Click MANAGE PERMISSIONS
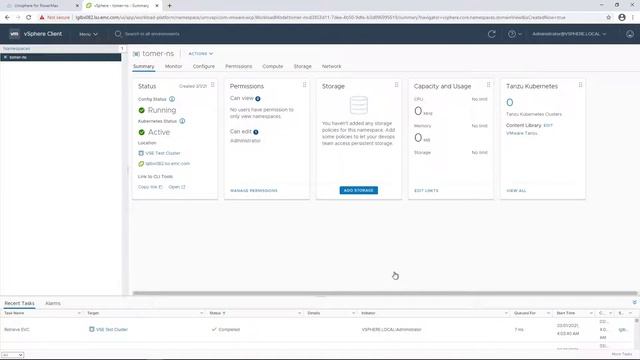Image resolution: width=640 pixels, height=360 pixels. [x=254, y=191]
